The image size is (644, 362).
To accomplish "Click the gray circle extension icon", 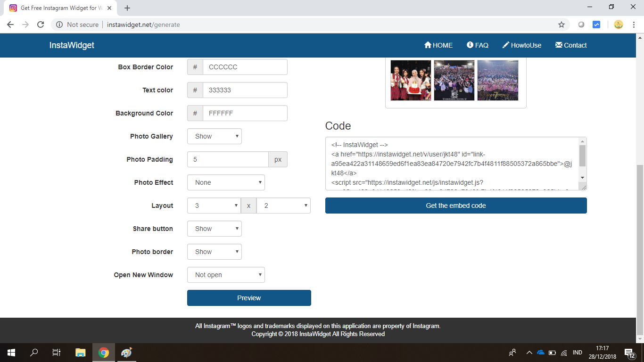I will (x=581, y=25).
